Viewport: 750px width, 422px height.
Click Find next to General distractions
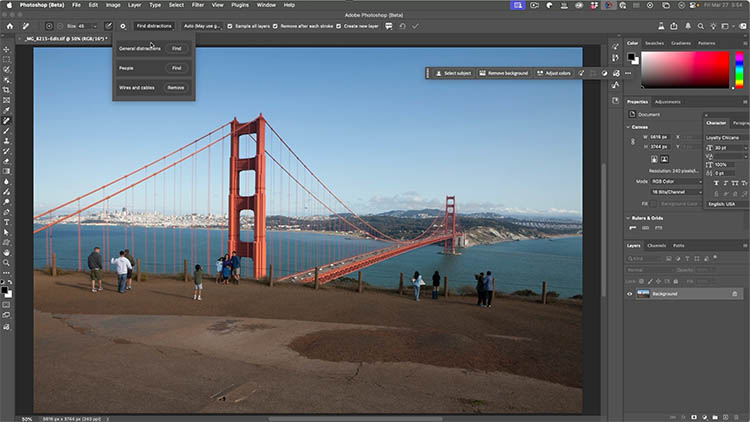pos(176,48)
